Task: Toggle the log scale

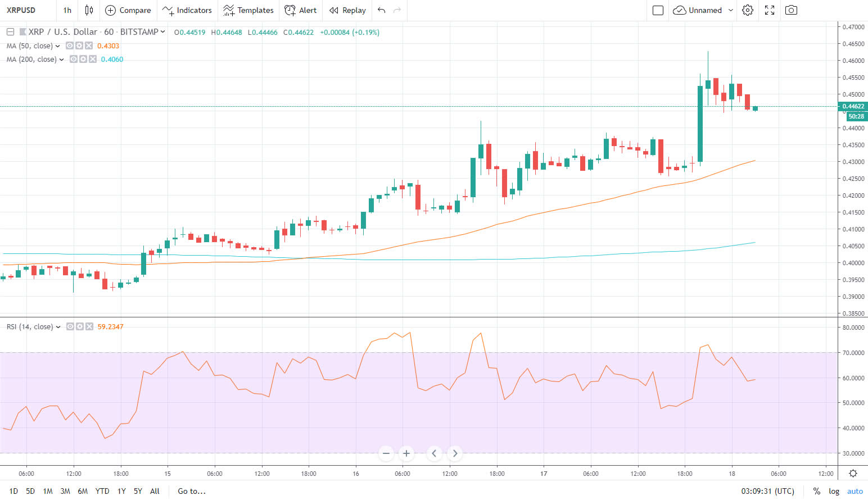Action: (834, 491)
